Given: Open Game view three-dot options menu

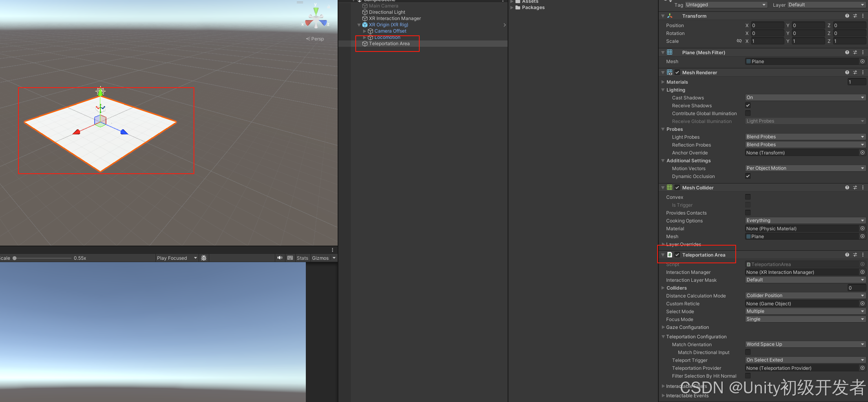Looking at the screenshot, I should tap(333, 250).
